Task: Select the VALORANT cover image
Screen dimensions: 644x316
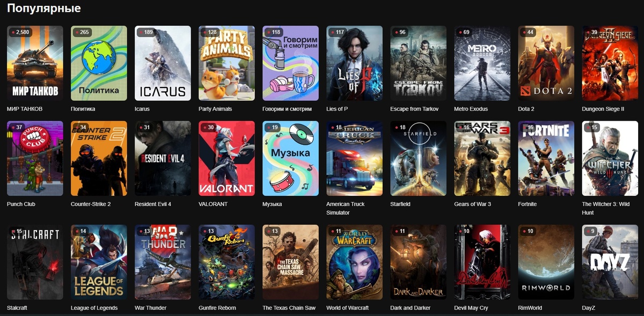Action: coord(226,158)
